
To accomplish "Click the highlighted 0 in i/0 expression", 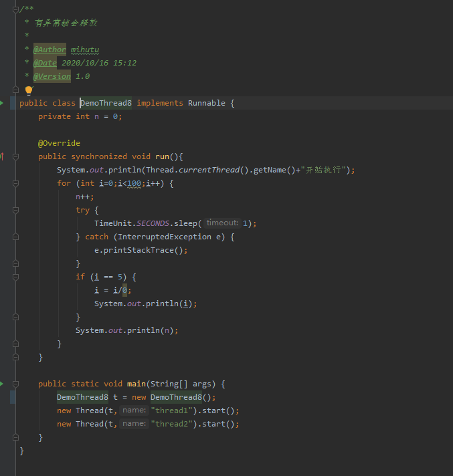I will [124, 290].
